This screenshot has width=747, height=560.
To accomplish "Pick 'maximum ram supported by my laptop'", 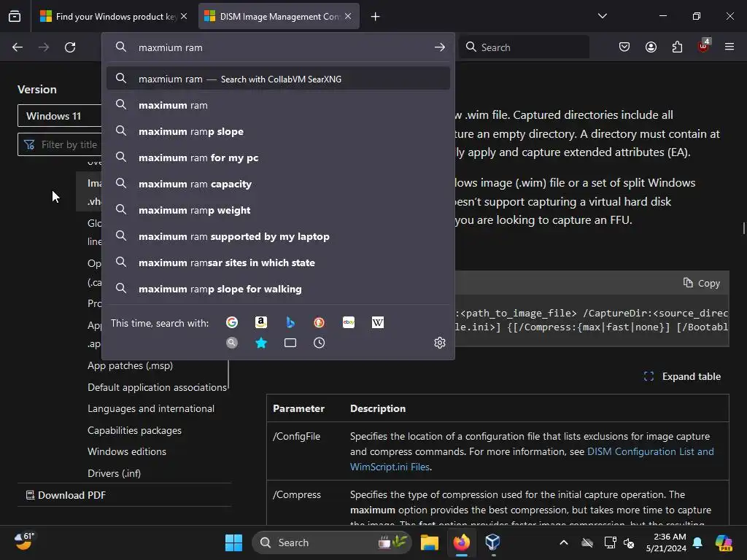I will point(278,236).
